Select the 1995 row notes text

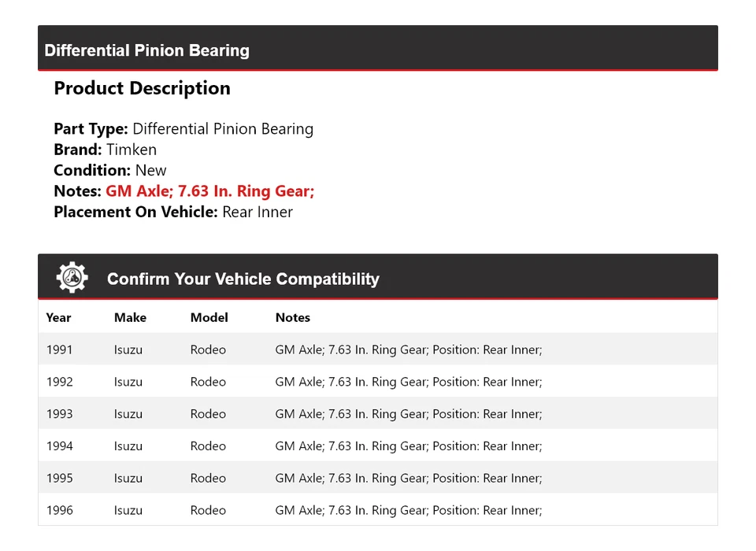pyautogui.click(x=408, y=479)
